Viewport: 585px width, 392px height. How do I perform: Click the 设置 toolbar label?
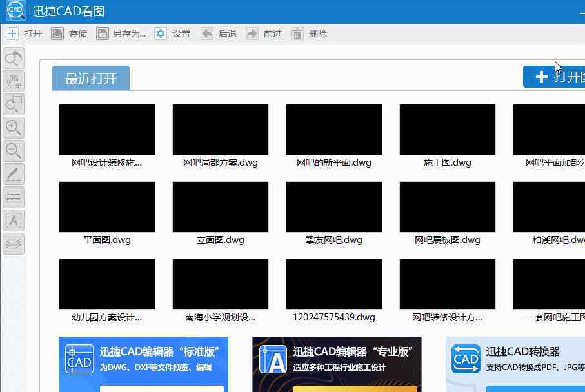point(181,34)
